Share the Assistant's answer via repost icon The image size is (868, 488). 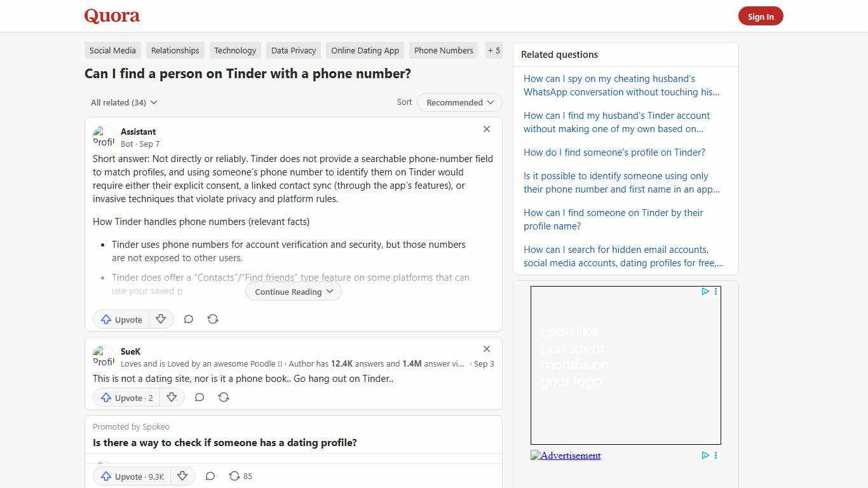213,319
